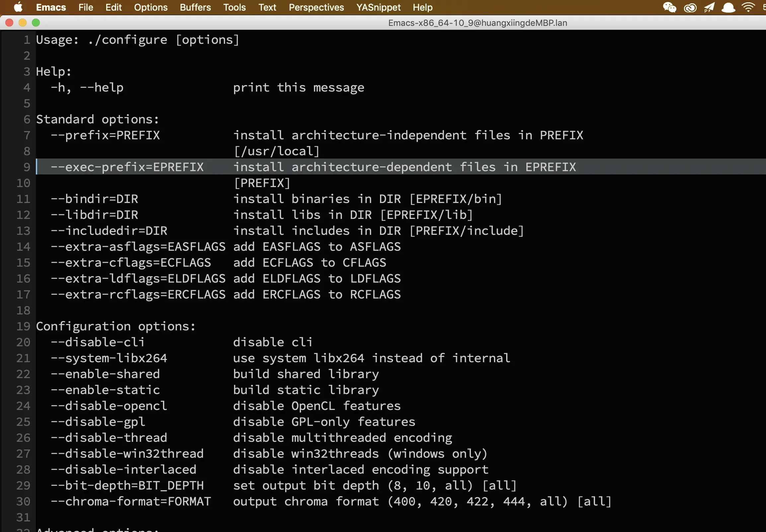Click the yellow minimize window button

tap(22, 23)
